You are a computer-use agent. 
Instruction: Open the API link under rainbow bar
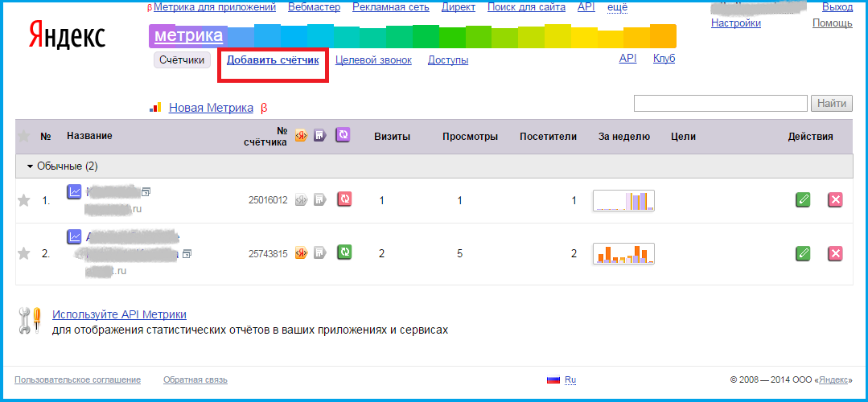[x=627, y=59]
